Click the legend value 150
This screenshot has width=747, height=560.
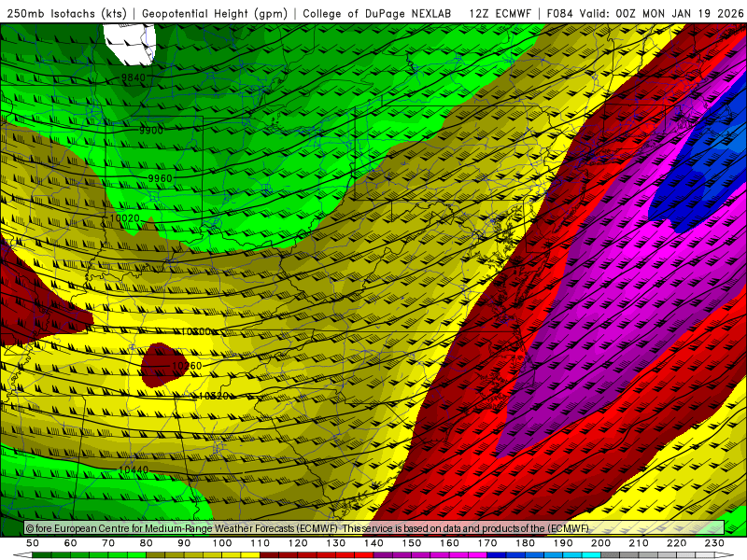412,543
